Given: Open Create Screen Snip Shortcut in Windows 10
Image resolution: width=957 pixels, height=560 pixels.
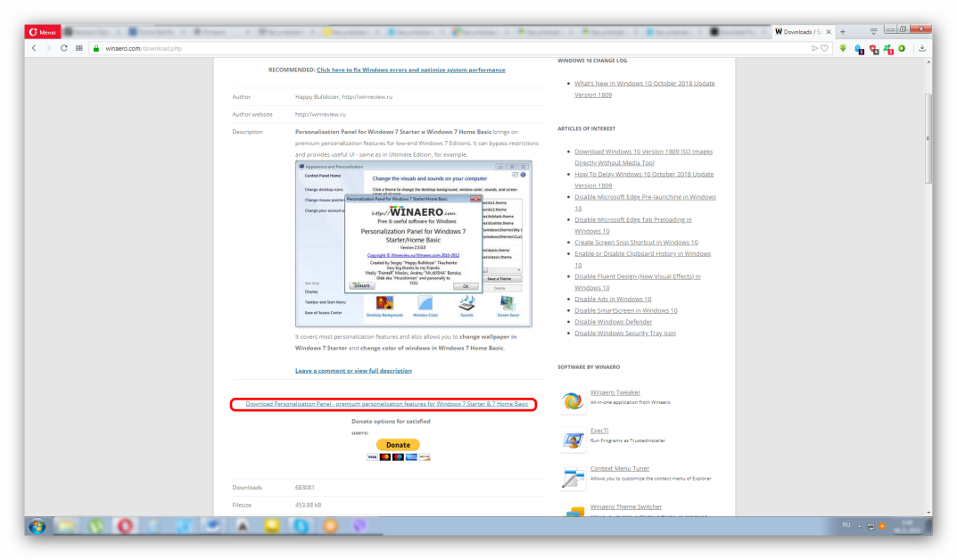Looking at the screenshot, I should (636, 243).
